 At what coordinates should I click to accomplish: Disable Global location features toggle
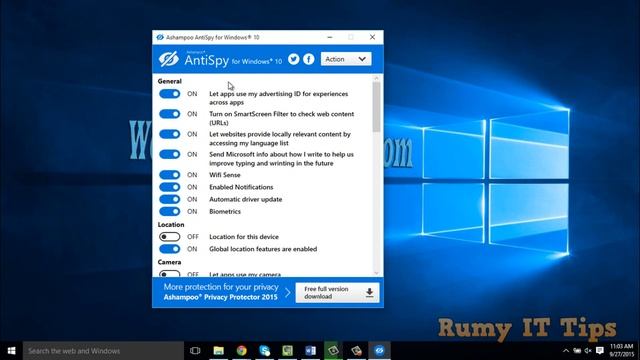[x=169, y=249]
